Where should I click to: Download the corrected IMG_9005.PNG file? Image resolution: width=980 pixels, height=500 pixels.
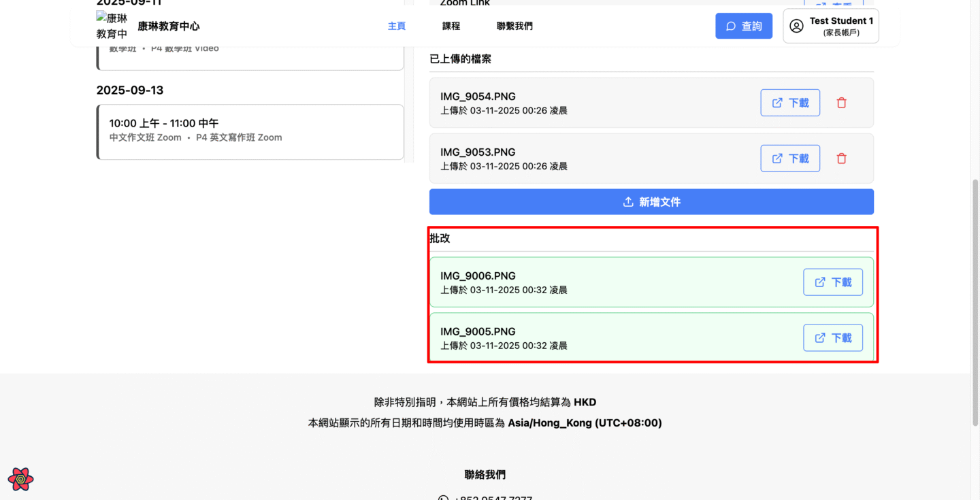tap(833, 338)
